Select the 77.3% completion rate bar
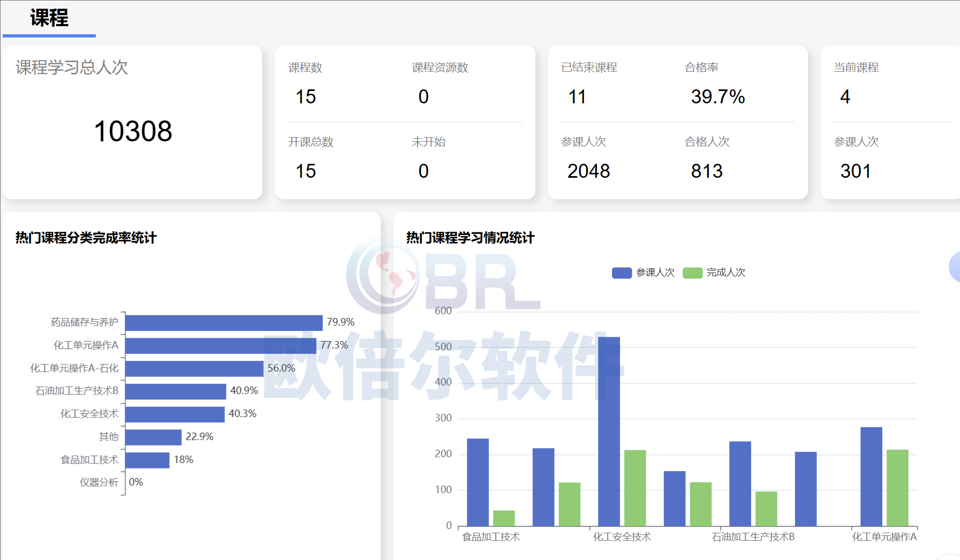The image size is (960, 560). tap(221, 346)
